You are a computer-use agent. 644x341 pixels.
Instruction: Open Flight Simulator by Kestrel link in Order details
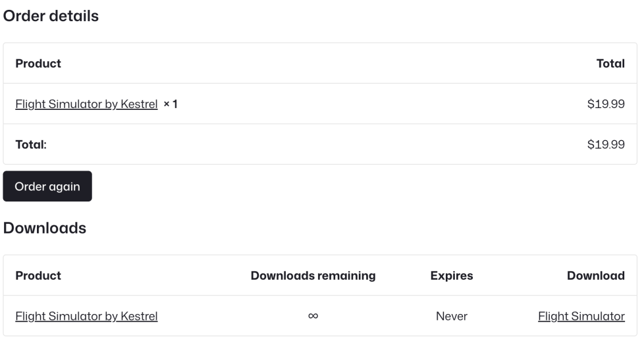point(86,104)
